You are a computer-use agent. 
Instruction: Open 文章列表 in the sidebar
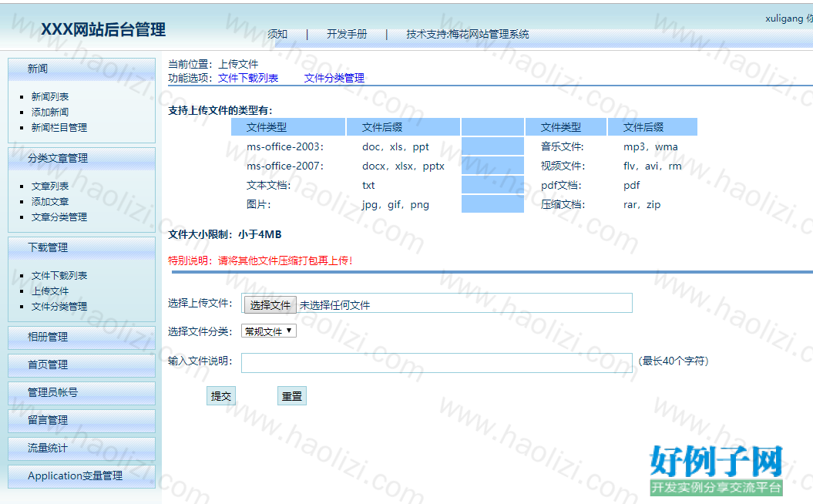coord(50,186)
